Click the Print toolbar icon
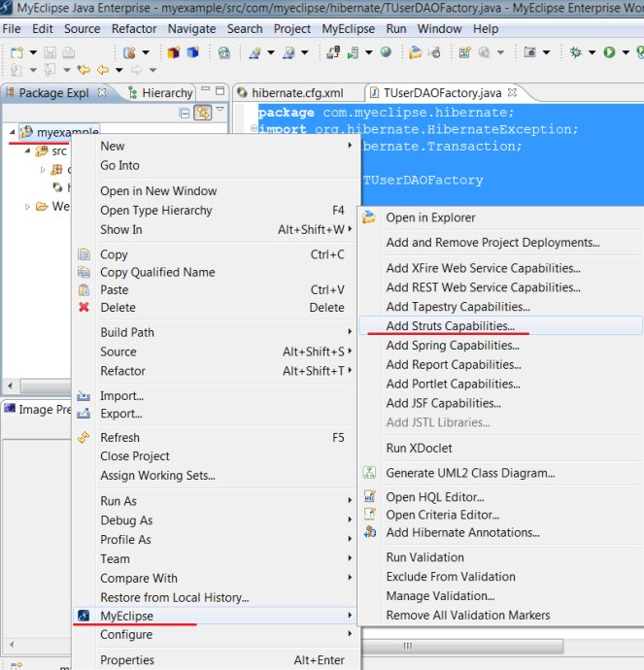 [x=68, y=52]
